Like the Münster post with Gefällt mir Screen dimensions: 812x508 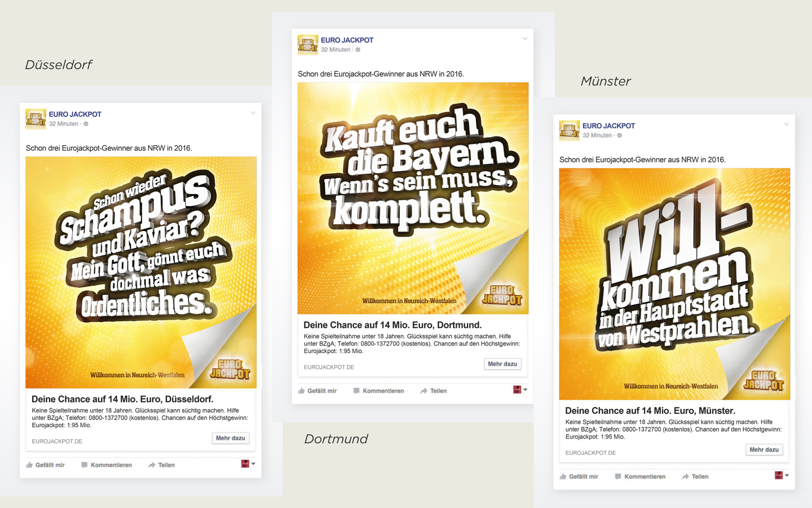[579, 476]
